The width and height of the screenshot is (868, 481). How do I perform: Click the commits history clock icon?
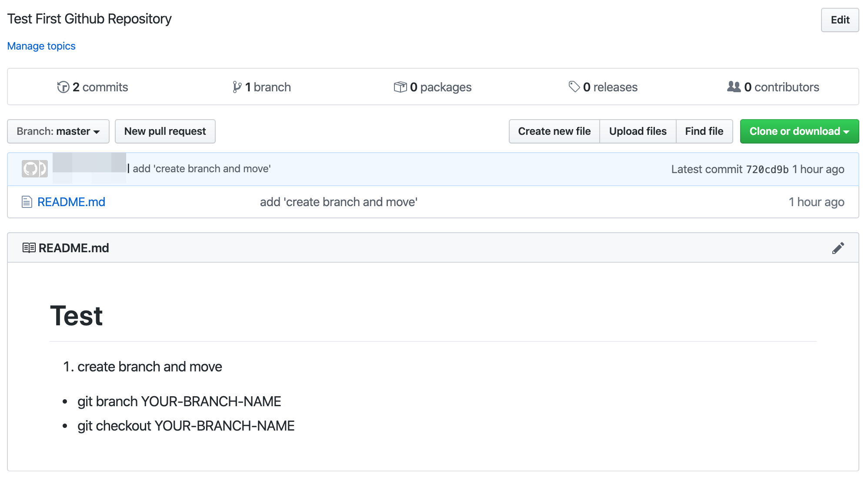tap(63, 87)
